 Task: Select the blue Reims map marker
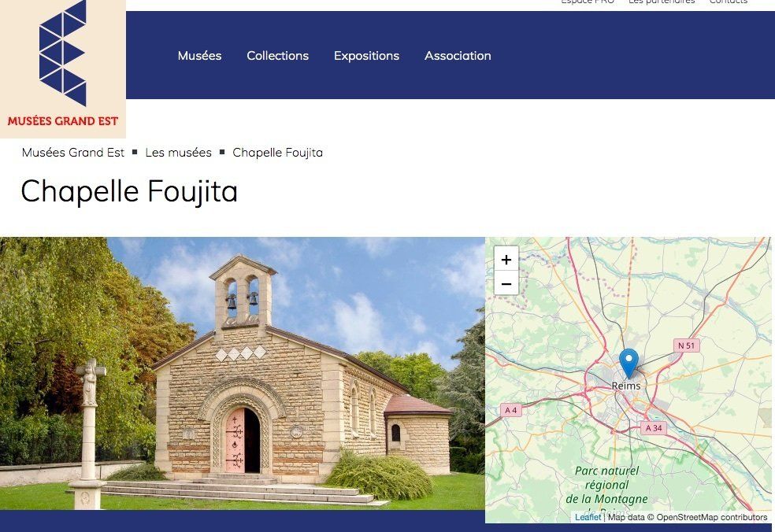coord(629,364)
